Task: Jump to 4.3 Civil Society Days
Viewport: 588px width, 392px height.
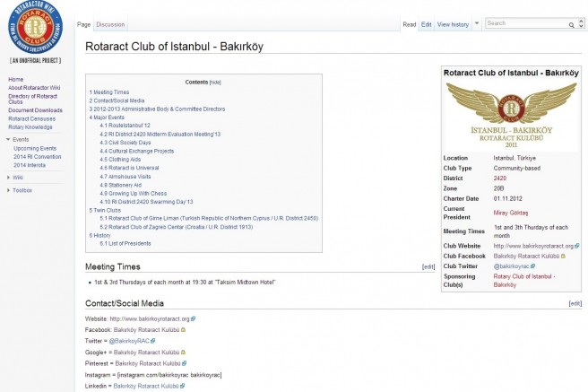Action: (x=125, y=143)
